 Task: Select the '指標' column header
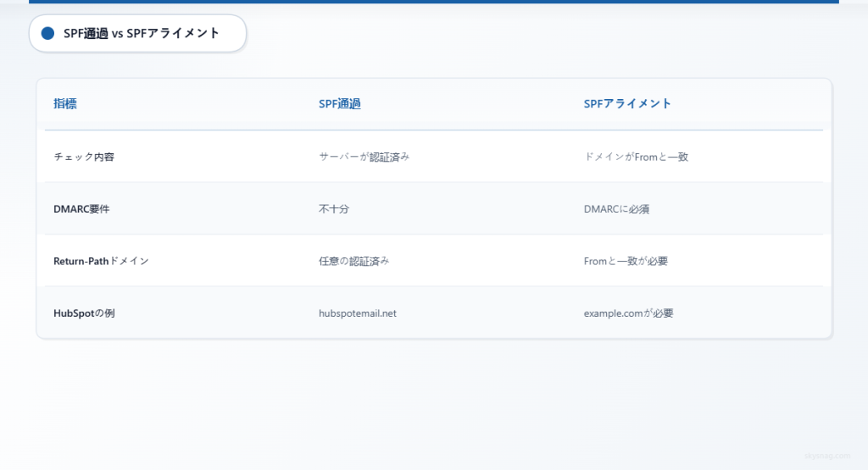(x=65, y=103)
